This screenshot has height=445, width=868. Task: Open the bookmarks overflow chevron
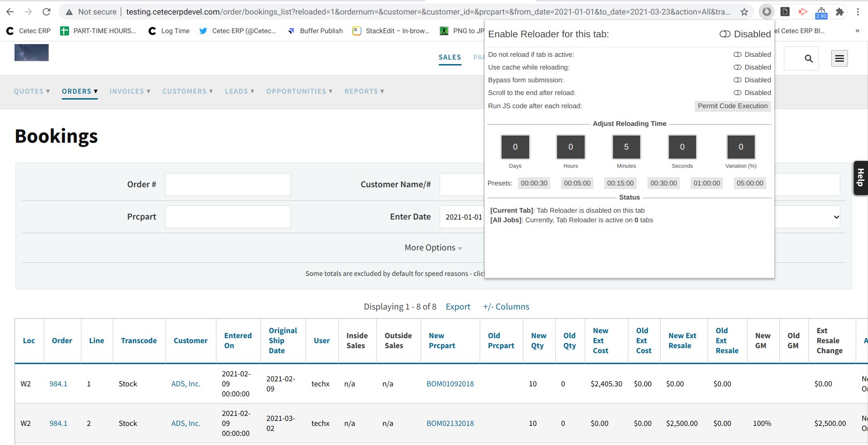[857, 31]
